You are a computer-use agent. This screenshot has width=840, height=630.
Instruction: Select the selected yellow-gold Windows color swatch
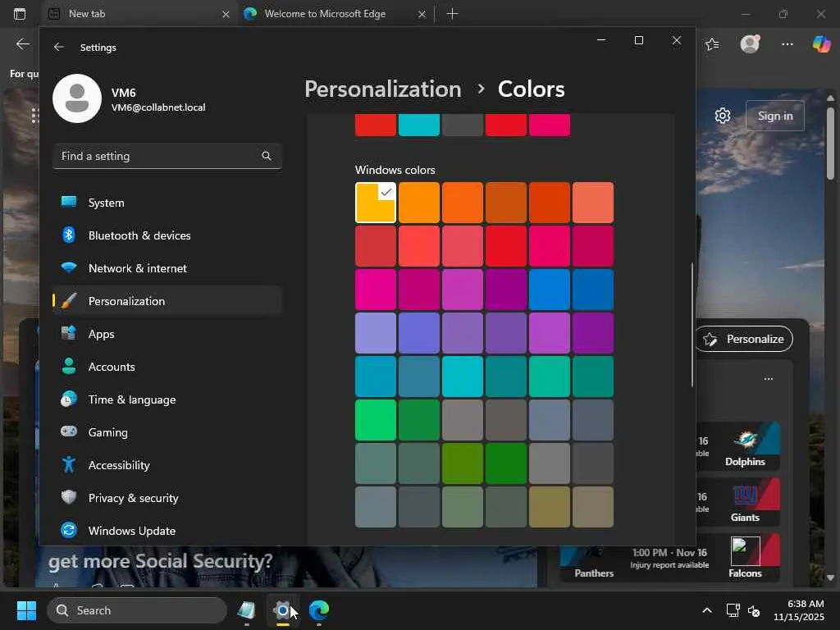coord(376,203)
